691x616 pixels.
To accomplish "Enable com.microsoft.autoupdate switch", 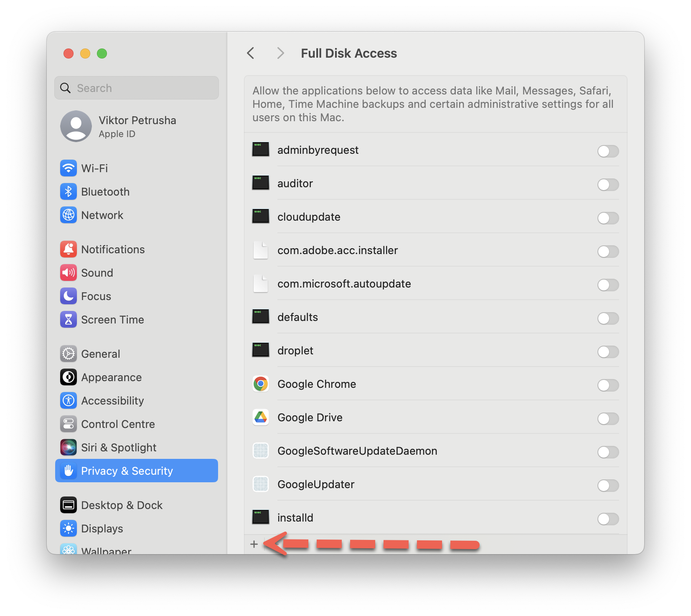I will pos(608,285).
